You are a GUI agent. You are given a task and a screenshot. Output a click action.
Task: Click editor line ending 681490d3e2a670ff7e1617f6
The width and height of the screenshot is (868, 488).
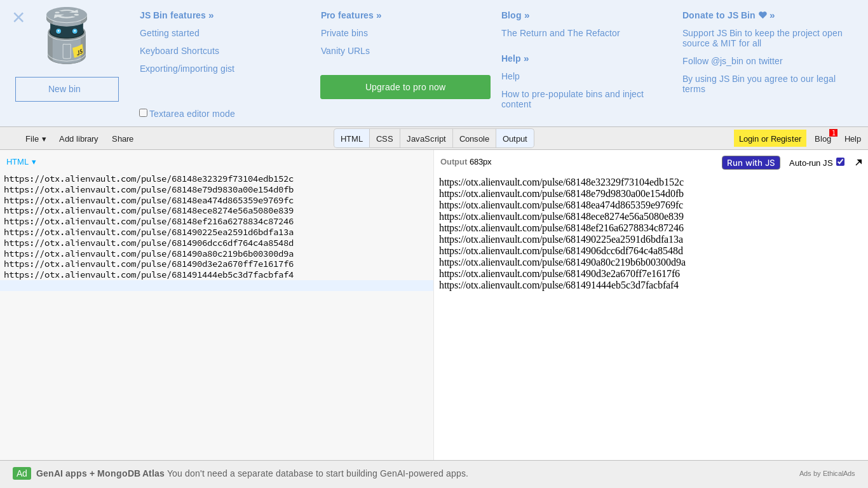[149, 264]
